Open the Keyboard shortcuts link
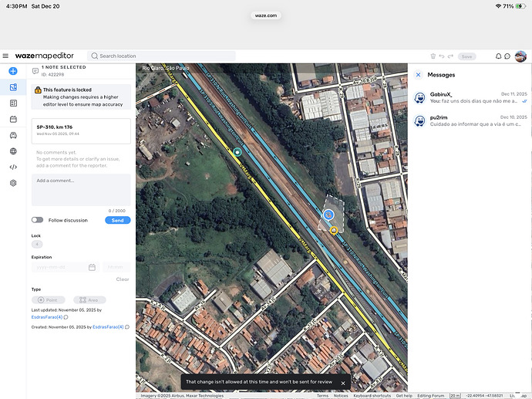The width and height of the screenshot is (532, 399). coord(372,395)
